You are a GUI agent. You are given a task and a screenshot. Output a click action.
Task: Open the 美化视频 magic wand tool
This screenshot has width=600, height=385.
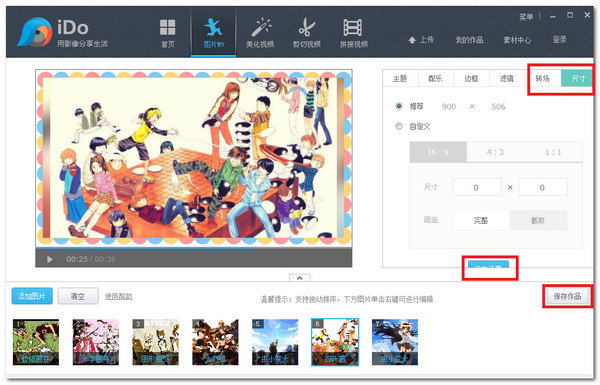click(x=260, y=33)
